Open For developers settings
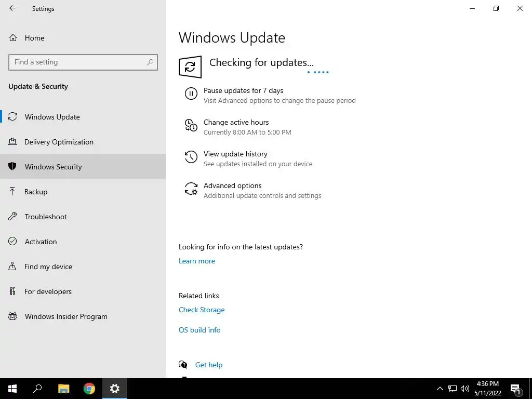This screenshot has width=532, height=399. 83,291
